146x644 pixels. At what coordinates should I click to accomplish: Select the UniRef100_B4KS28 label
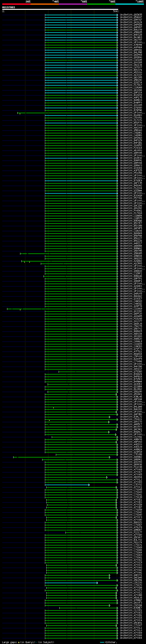click(x=131, y=35)
